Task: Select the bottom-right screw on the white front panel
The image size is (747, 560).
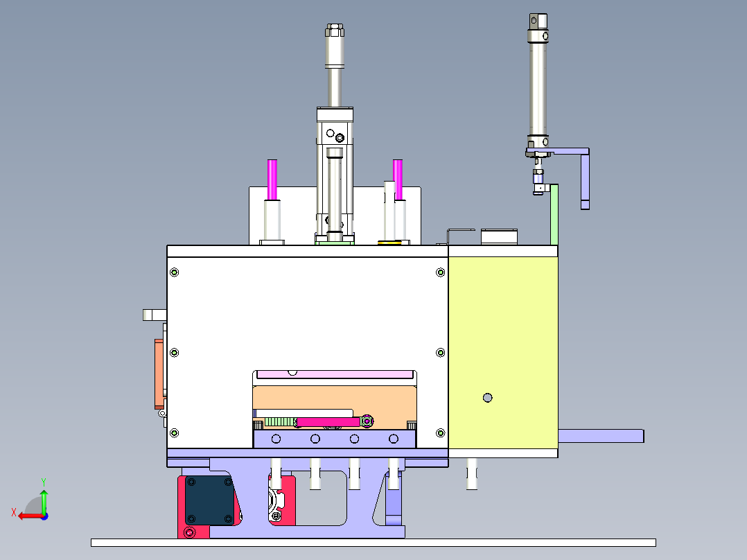Action: [440, 432]
